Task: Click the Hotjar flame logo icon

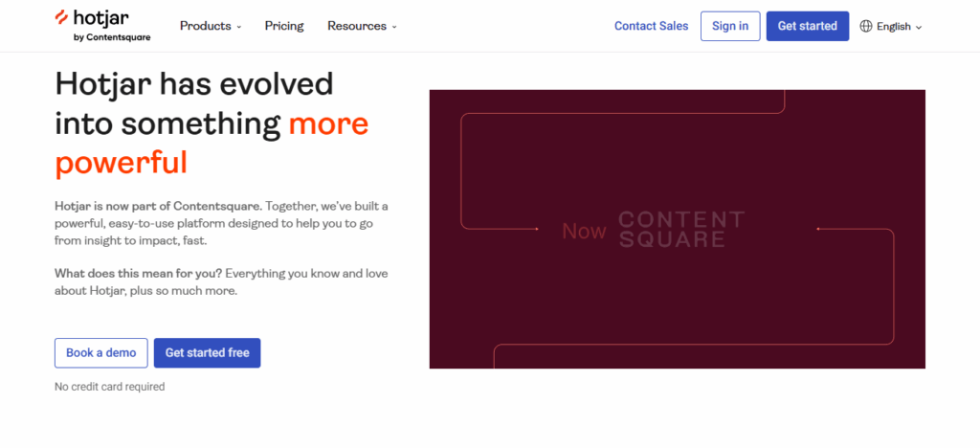Action: tap(63, 17)
